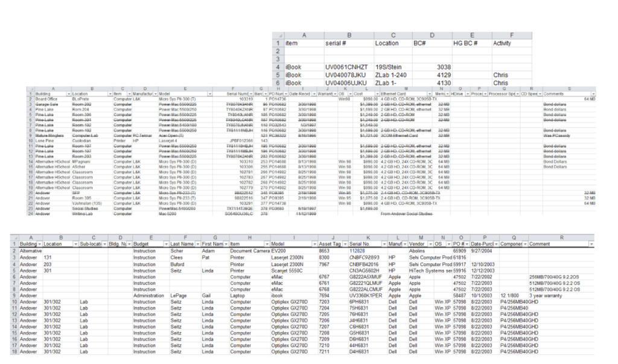Expand the Date Recvd filter dropdown
Image resolution: width=618 pixels, height=364 pixels.
coord(314,94)
